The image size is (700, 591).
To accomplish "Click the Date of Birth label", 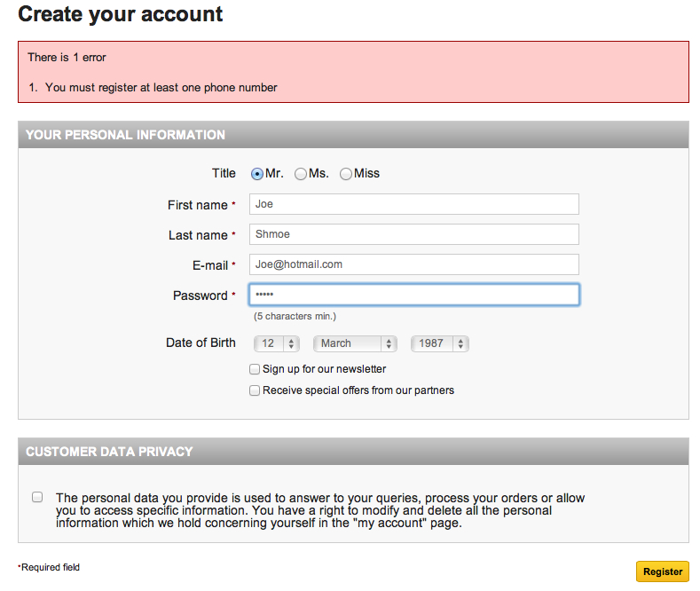I will [x=201, y=343].
